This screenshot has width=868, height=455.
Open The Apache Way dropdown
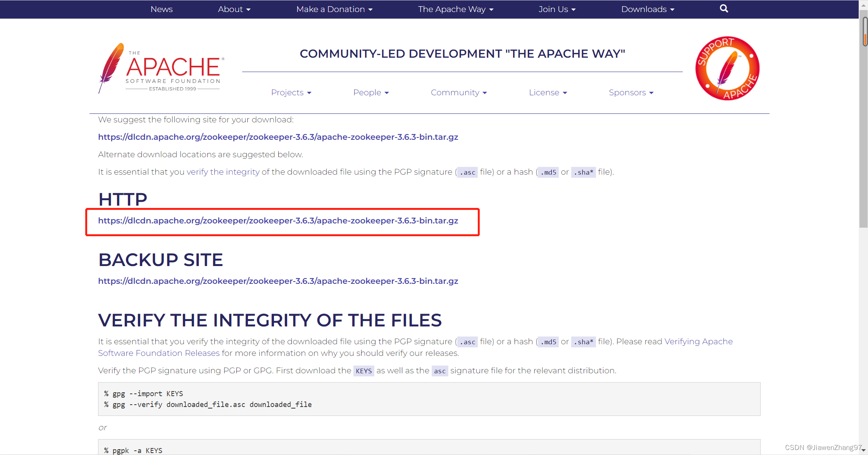pos(456,9)
